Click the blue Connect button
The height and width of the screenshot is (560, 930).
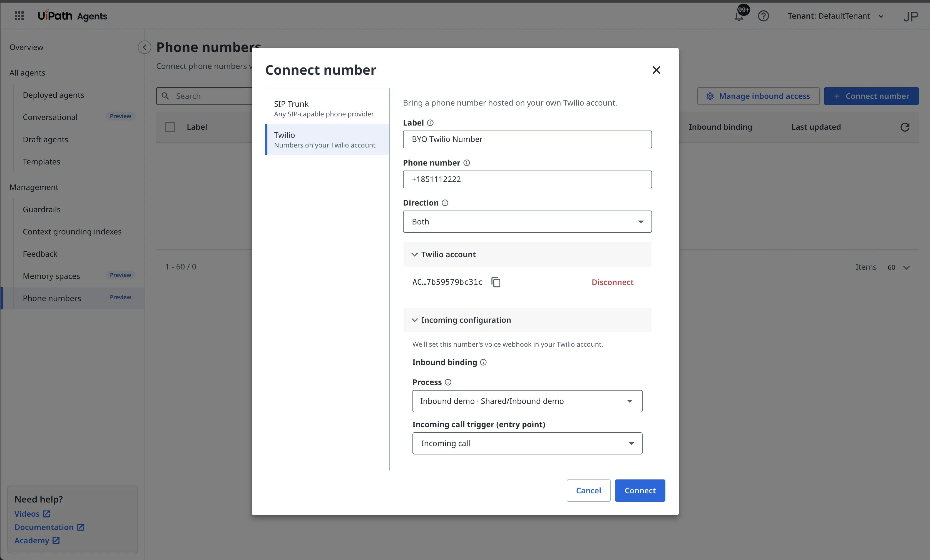point(640,491)
